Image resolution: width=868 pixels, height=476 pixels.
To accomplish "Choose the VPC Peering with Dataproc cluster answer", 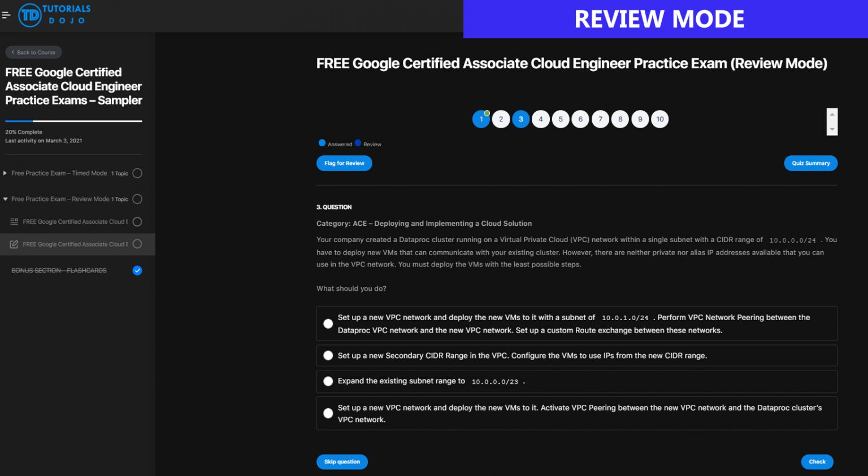I will [x=328, y=413].
